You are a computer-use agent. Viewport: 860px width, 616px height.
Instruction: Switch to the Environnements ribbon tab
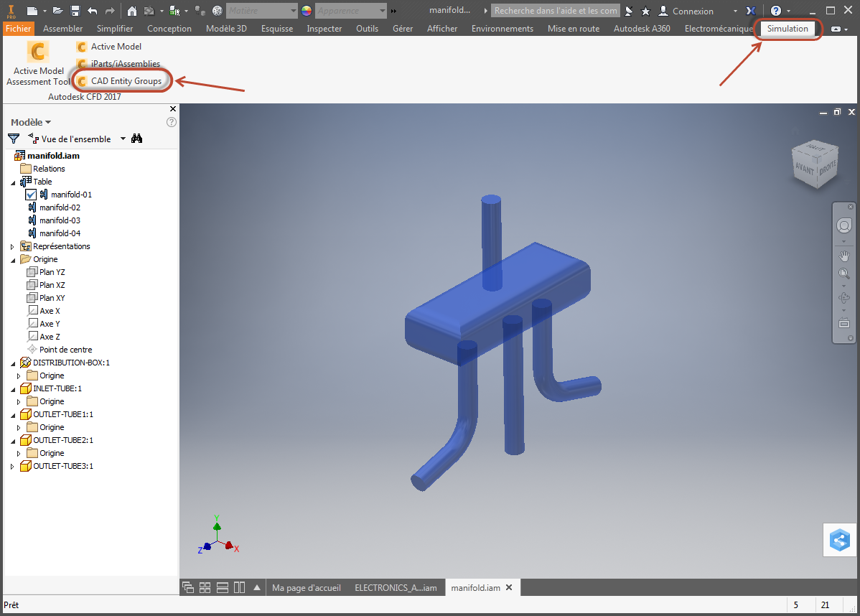coord(503,29)
